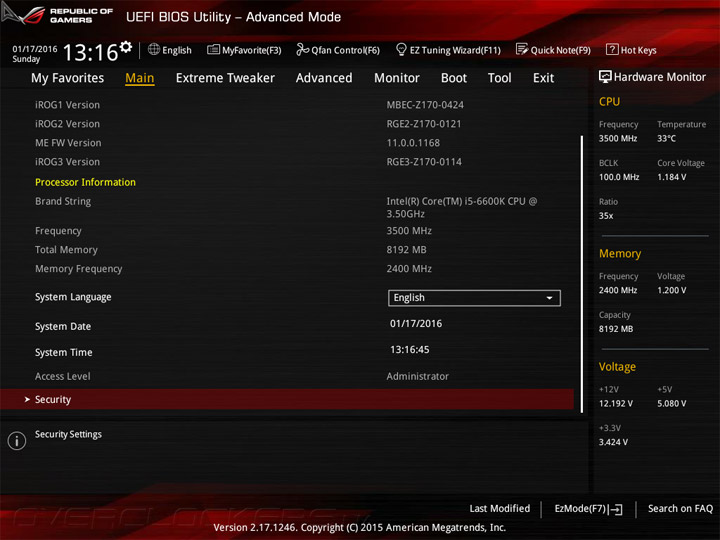
Task: Switch to the Boot tab
Action: coord(454,78)
